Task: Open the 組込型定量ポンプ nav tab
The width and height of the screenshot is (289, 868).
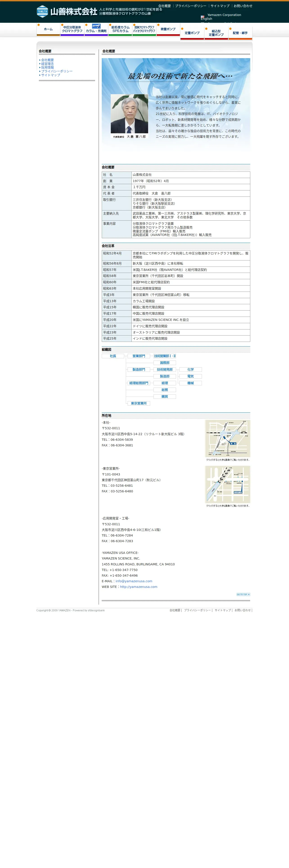Action: click(x=216, y=33)
